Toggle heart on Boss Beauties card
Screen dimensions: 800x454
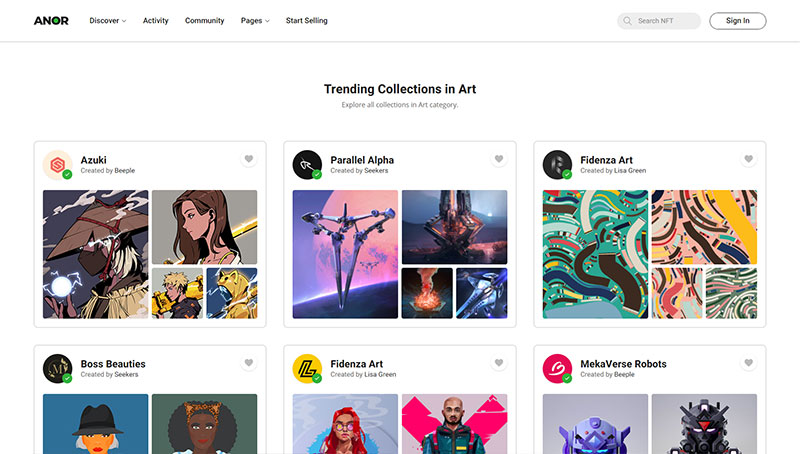click(x=248, y=363)
